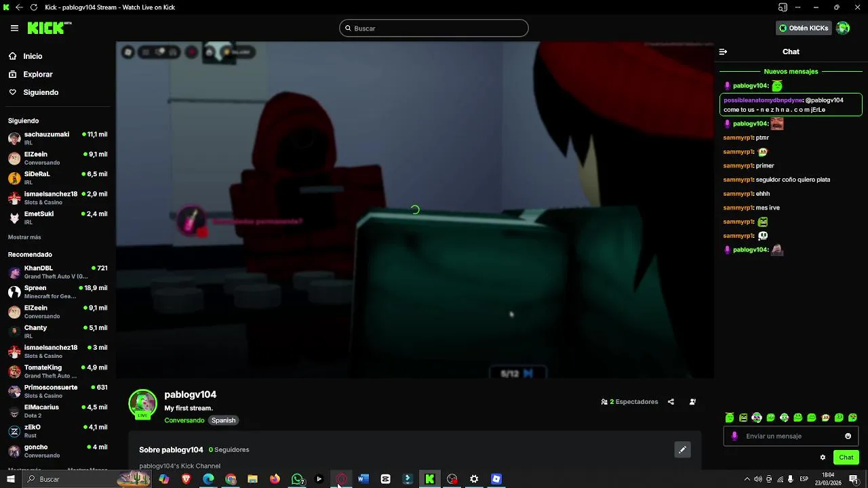This screenshot has height=488, width=868.
Task: Click the user icon beside share
Action: tap(692, 402)
